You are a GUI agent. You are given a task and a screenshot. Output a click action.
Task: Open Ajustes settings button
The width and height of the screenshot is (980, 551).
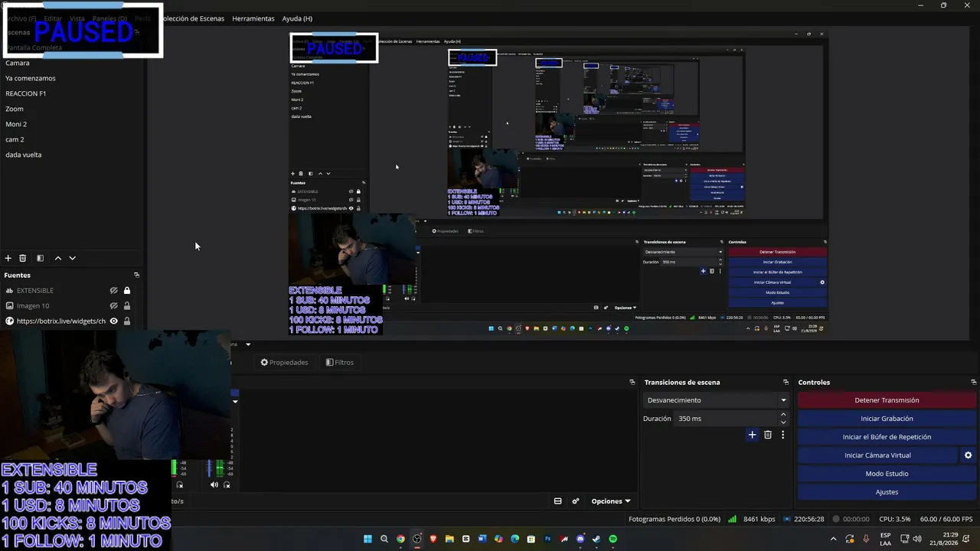tap(887, 492)
